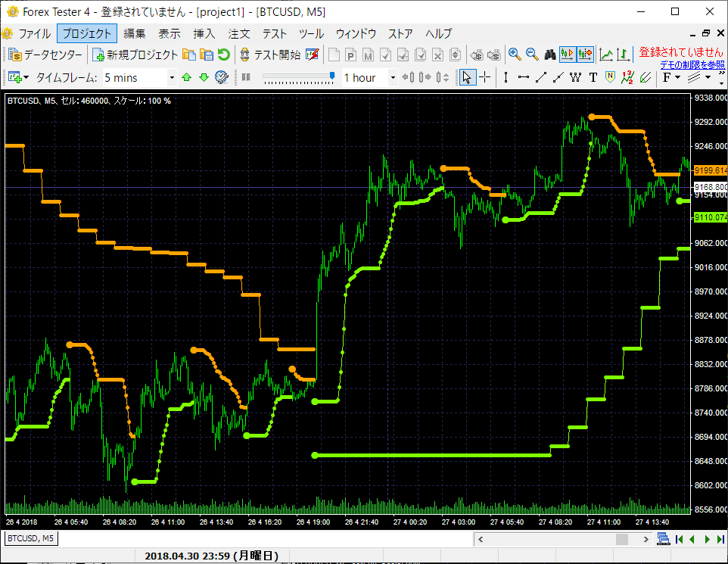Jump to the chart beginning

click(x=680, y=539)
